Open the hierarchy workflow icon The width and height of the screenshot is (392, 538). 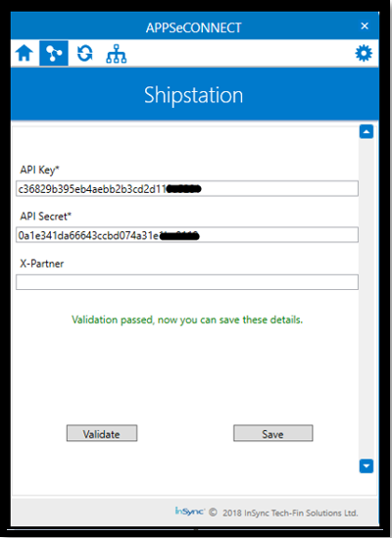pyautogui.click(x=116, y=54)
